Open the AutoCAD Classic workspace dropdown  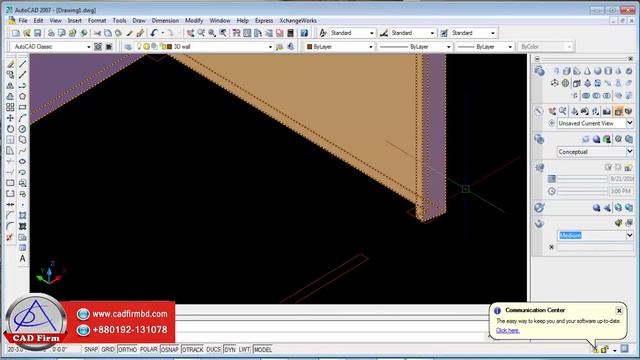(x=88, y=47)
